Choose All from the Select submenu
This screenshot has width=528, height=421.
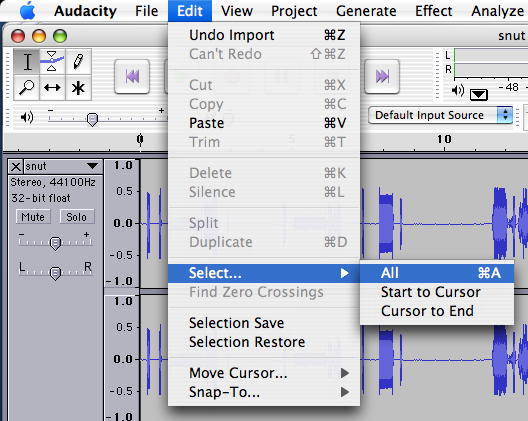[x=437, y=273]
